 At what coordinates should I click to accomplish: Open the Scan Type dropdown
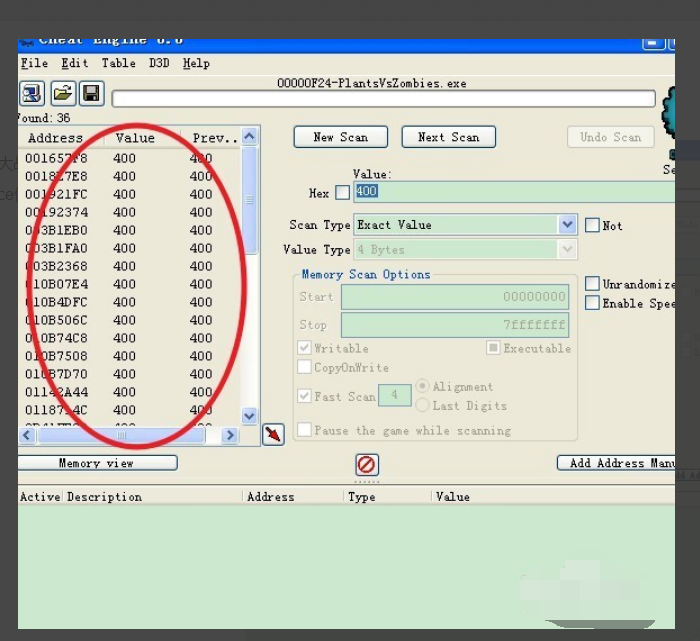click(567, 225)
